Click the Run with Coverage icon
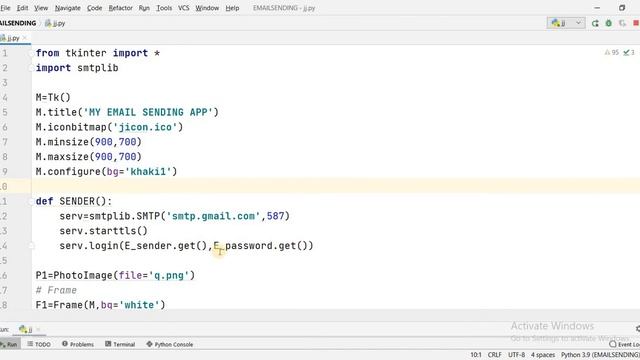 coord(622,23)
